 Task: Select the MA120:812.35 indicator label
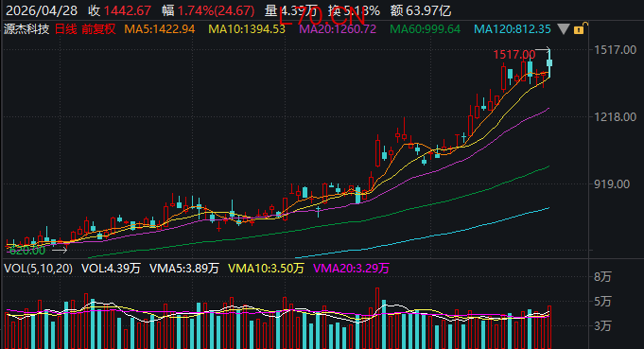(x=513, y=29)
